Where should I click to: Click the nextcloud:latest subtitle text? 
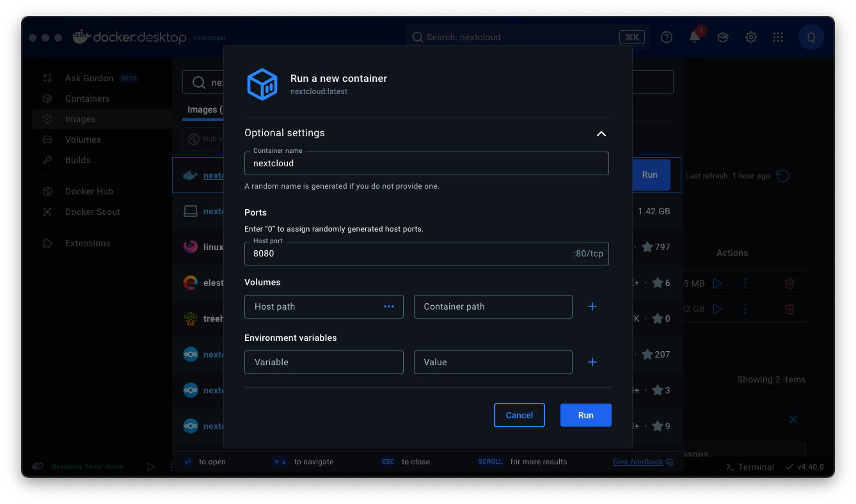tap(319, 91)
